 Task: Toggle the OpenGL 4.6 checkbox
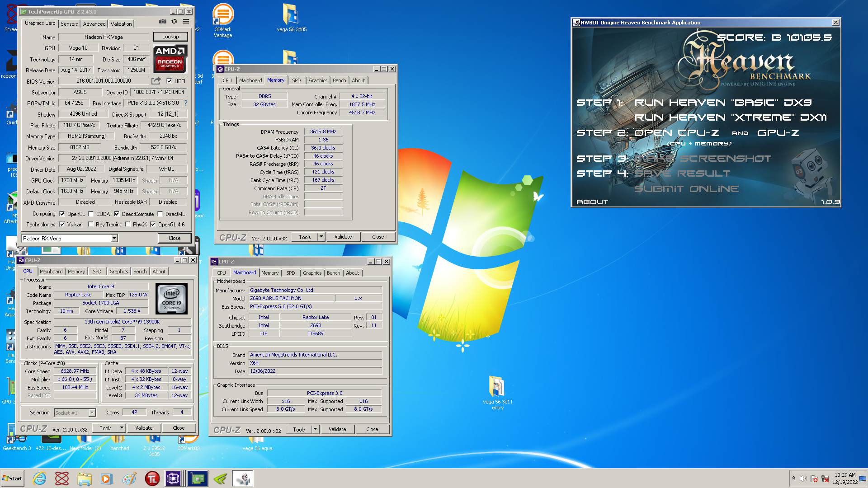pyautogui.click(x=153, y=224)
